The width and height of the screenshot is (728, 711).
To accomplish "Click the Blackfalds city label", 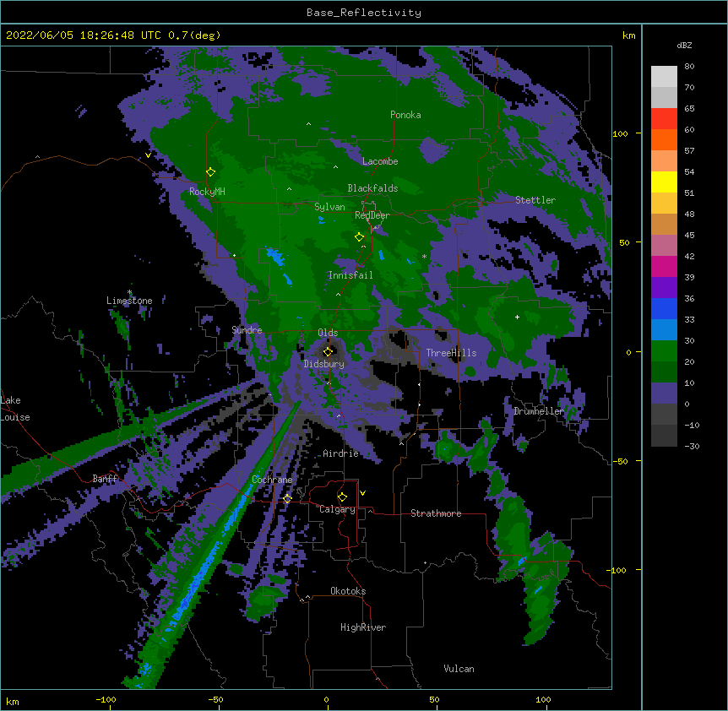I will coord(372,188).
